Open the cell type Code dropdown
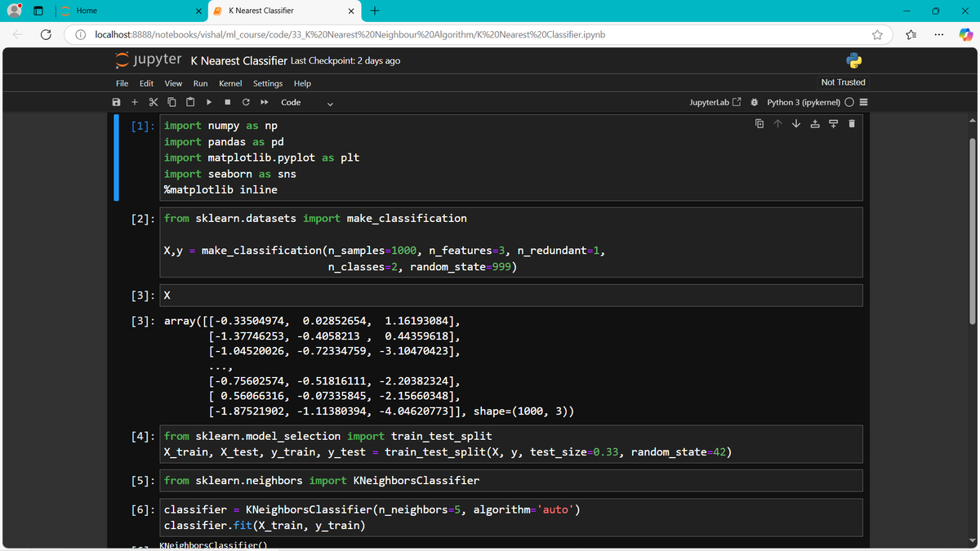 click(306, 103)
